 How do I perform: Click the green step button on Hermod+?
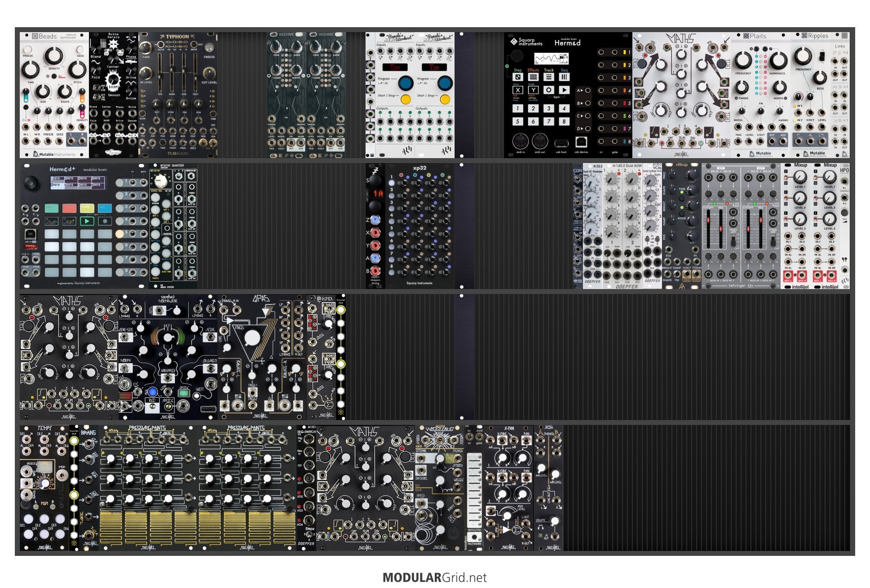tap(51, 208)
